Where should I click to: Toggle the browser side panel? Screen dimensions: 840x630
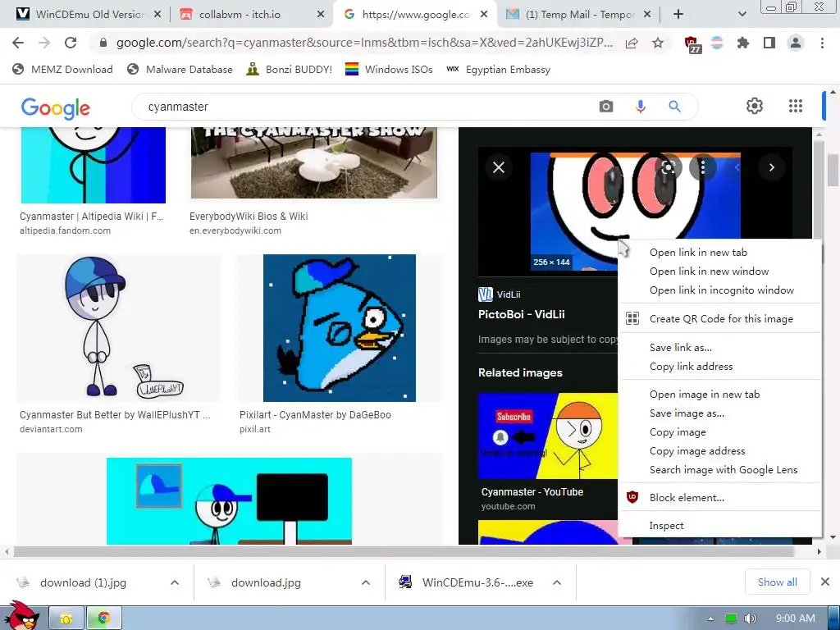tap(769, 43)
